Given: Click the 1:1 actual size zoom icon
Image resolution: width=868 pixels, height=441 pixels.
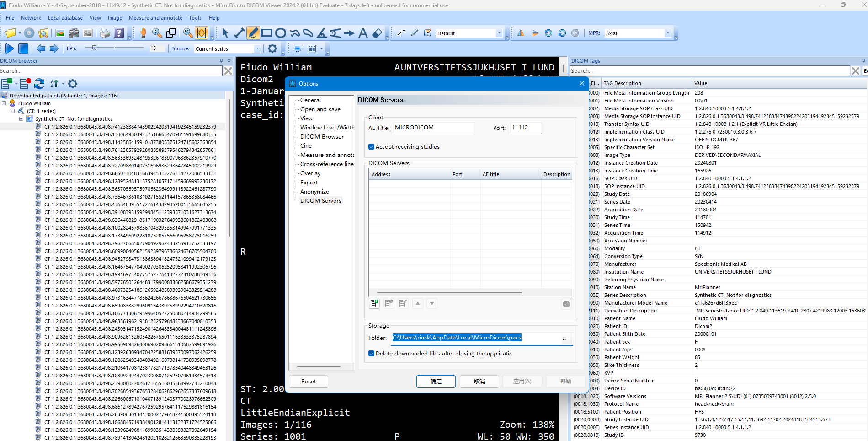Looking at the screenshot, I should click(188, 33).
